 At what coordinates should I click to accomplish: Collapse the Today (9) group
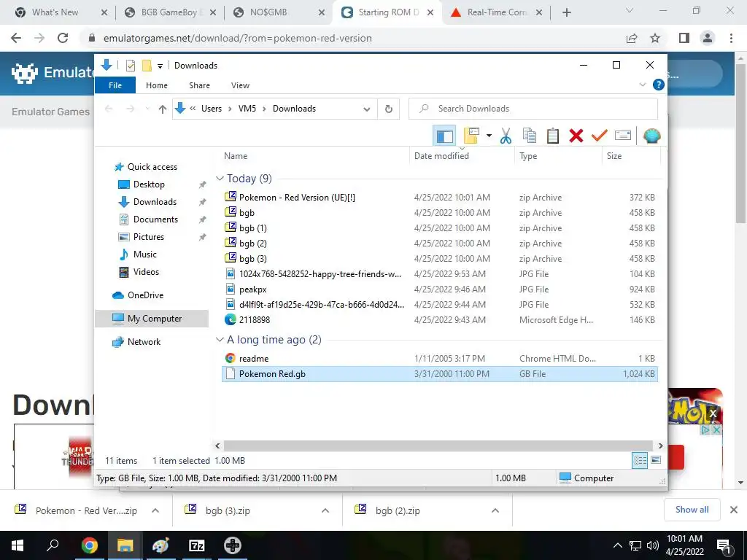(220, 179)
